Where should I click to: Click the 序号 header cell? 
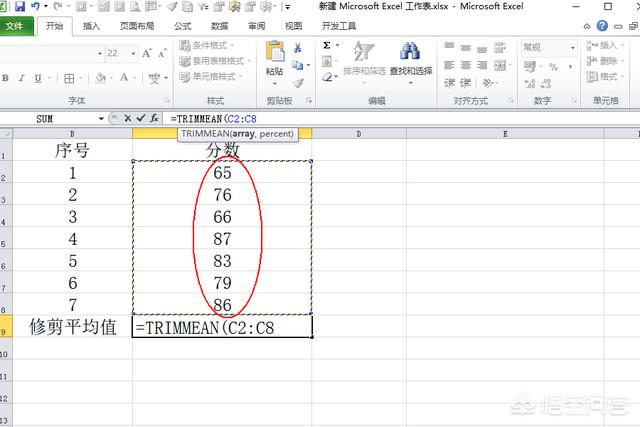coord(73,150)
